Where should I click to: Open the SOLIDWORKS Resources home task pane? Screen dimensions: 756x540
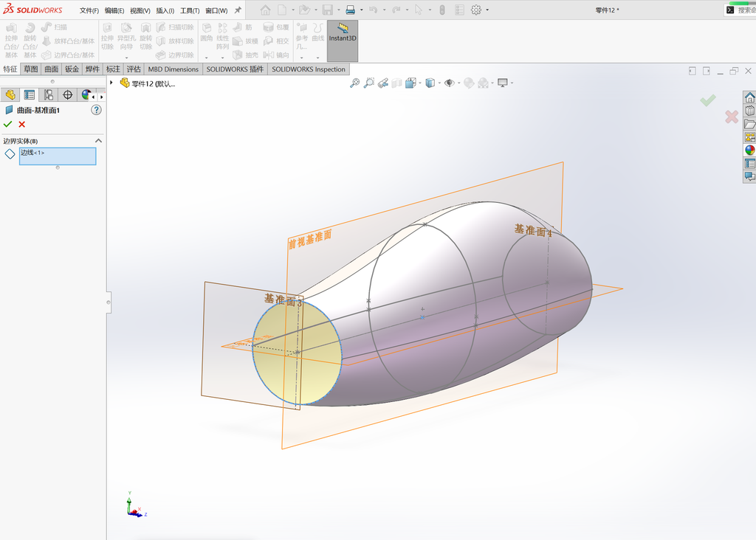pyautogui.click(x=750, y=98)
